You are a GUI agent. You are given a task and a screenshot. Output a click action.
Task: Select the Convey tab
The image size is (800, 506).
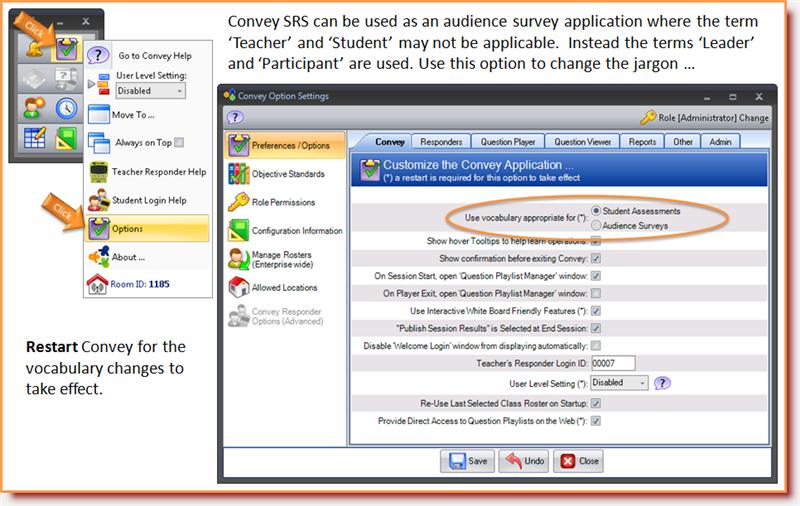(390, 142)
